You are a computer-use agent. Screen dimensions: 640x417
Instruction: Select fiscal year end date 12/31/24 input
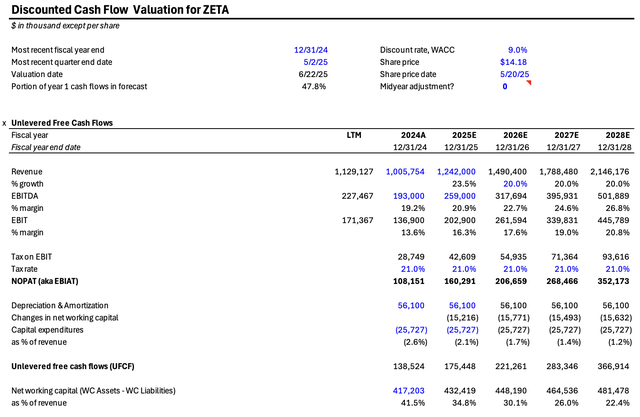point(311,50)
